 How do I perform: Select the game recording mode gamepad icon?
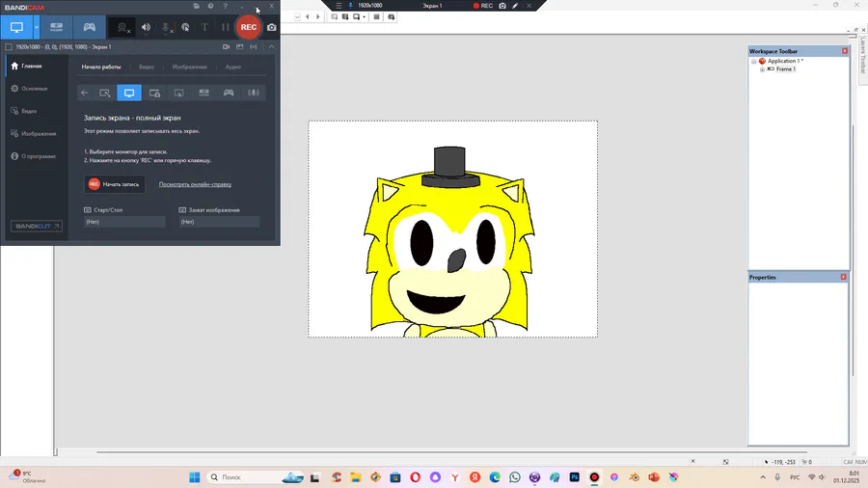(x=89, y=27)
